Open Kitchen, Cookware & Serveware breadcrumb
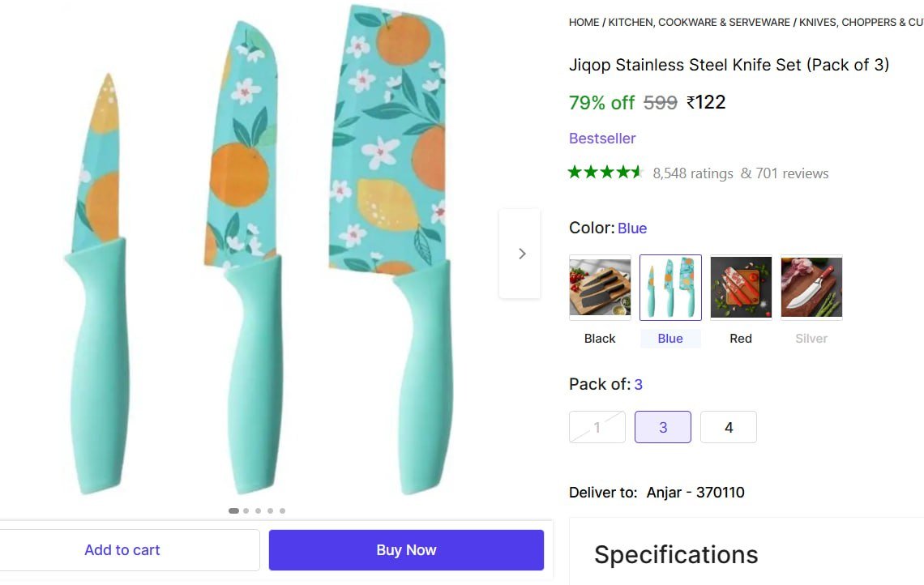 coord(699,23)
